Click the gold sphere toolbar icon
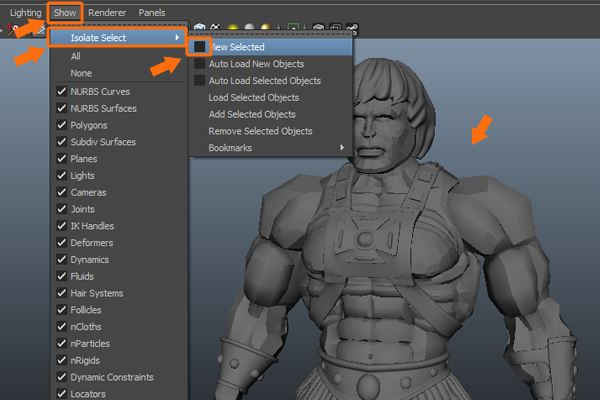600x400 pixels. pos(265,27)
